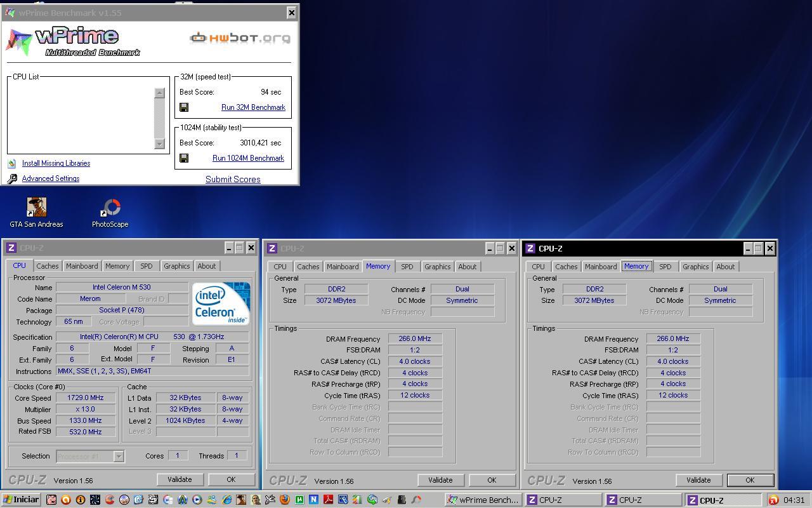Image resolution: width=812 pixels, height=508 pixels.
Task: Click the library icon beside Install Missing Libraries
Action: 12,163
